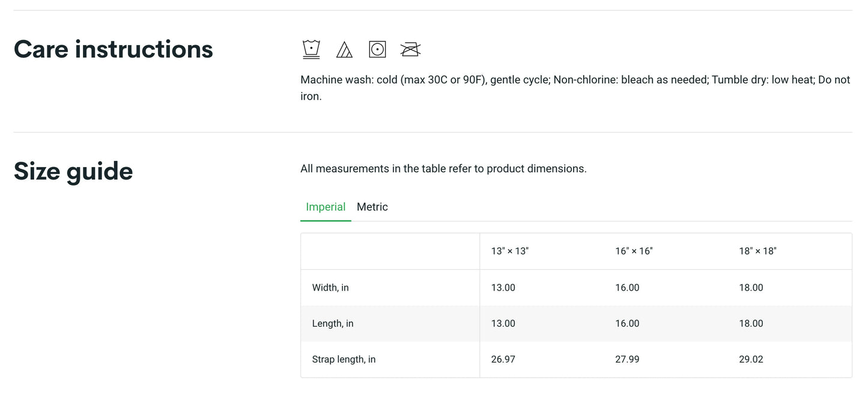
Task: Click the non-chlorine bleach triangle icon
Action: click(x=344, y=49)
